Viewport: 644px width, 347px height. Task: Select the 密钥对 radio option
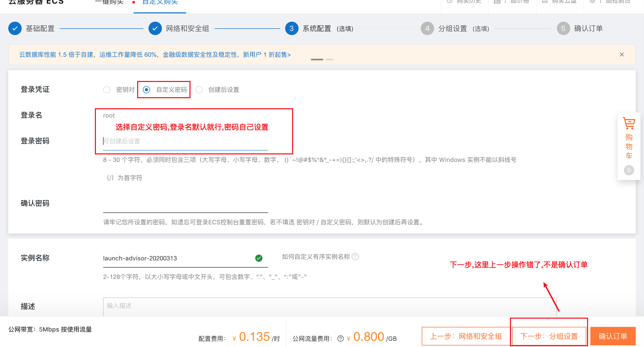(107, 90)
